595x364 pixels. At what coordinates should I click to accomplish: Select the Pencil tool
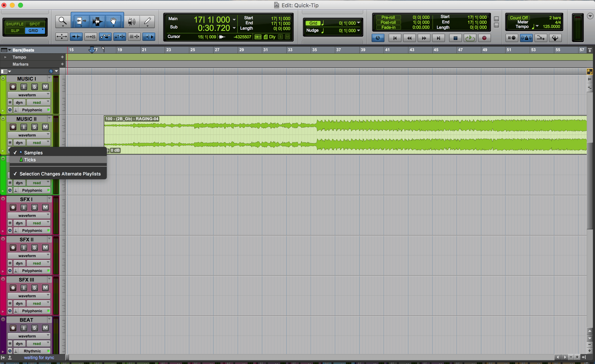[x=147, y=21]
